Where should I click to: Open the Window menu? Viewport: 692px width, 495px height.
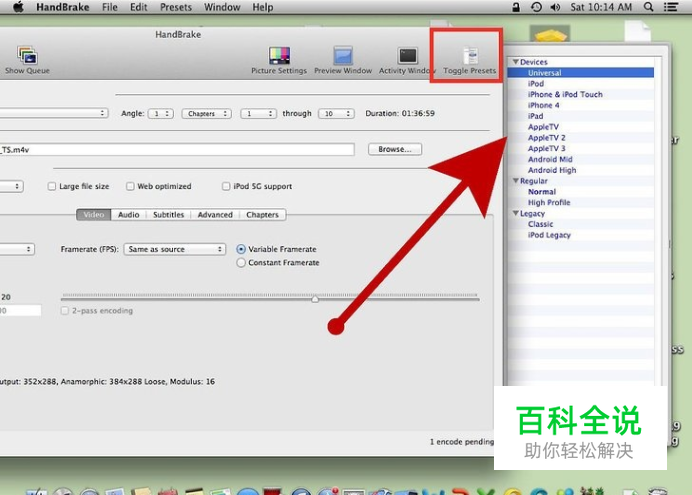tap(222, 7)
